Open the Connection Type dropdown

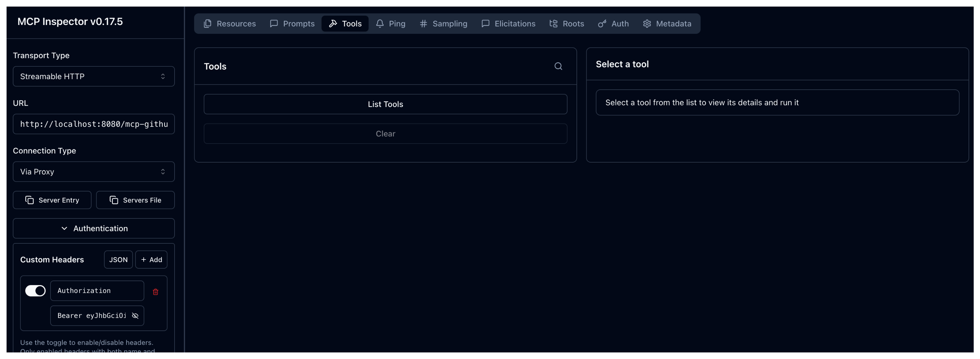pyautogui.click(x=94, y=172)
